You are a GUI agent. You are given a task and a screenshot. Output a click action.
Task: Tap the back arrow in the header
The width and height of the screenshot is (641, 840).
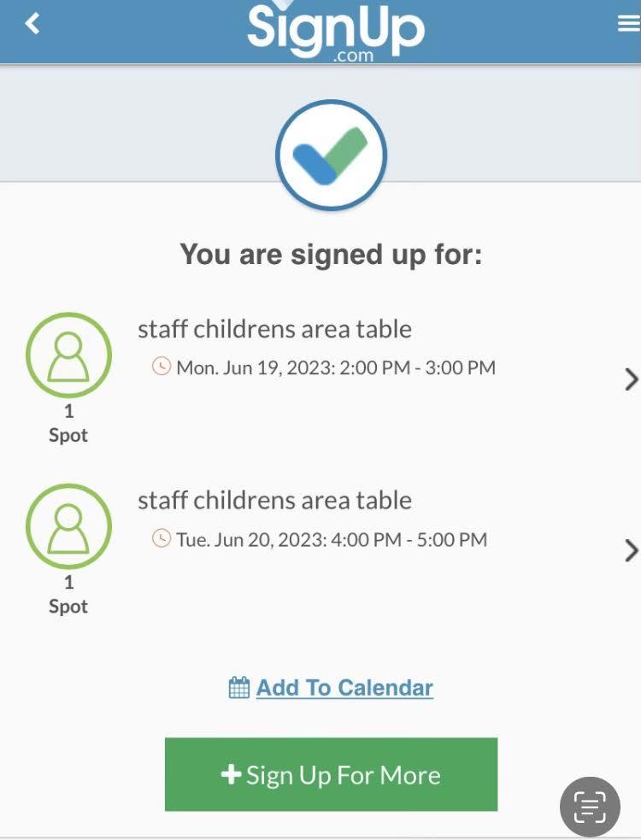32,24
